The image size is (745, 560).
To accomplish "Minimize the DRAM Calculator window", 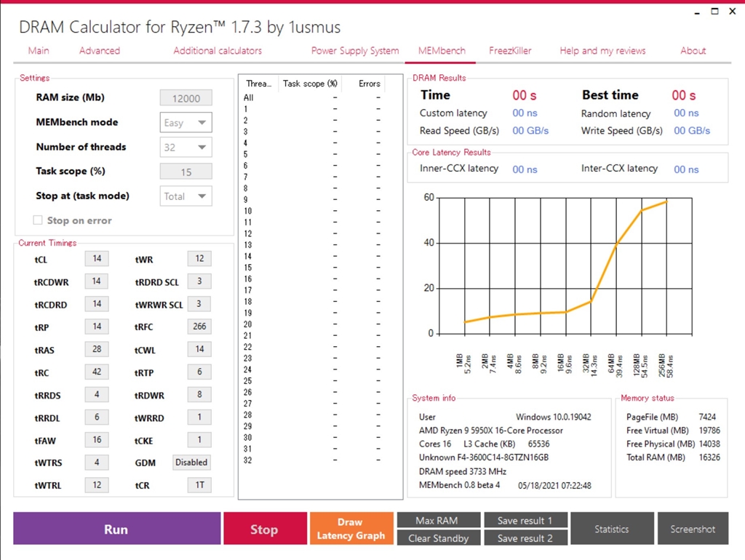I will pos(697,12).
